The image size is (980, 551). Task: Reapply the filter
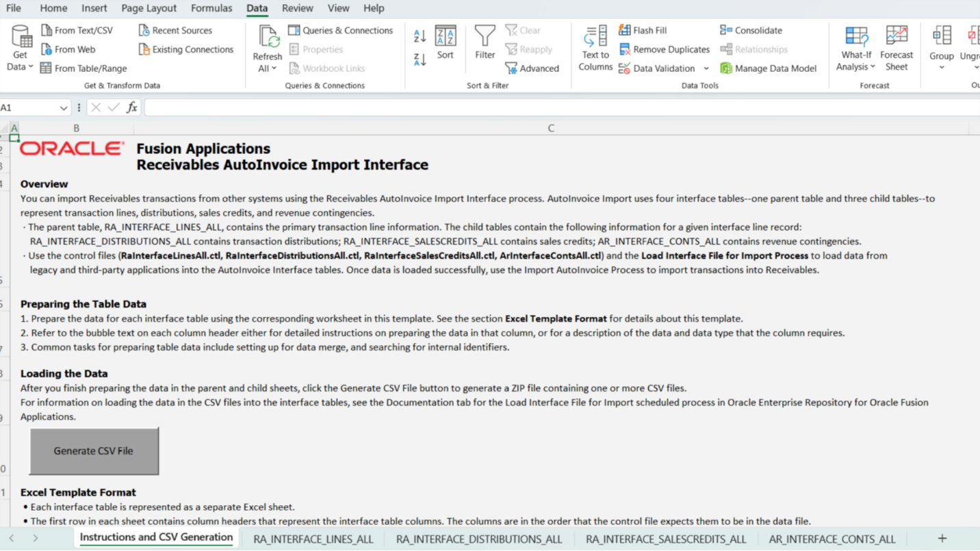pyautogui.click(x=528, y=49)
